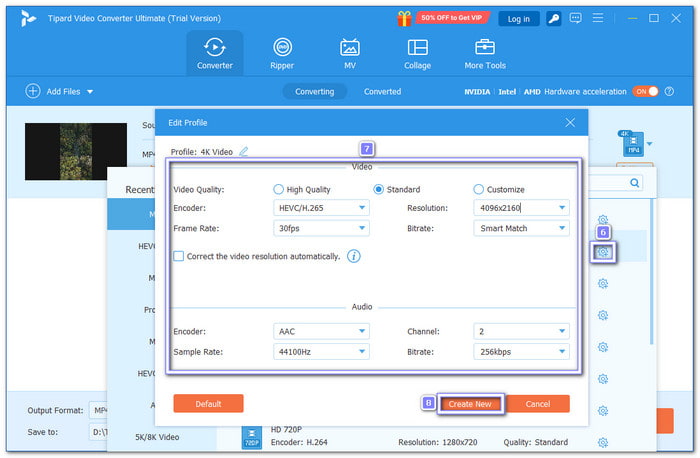Expand the audio Sample Rate dropdown
700x458 pixels.
coord(321,352)
